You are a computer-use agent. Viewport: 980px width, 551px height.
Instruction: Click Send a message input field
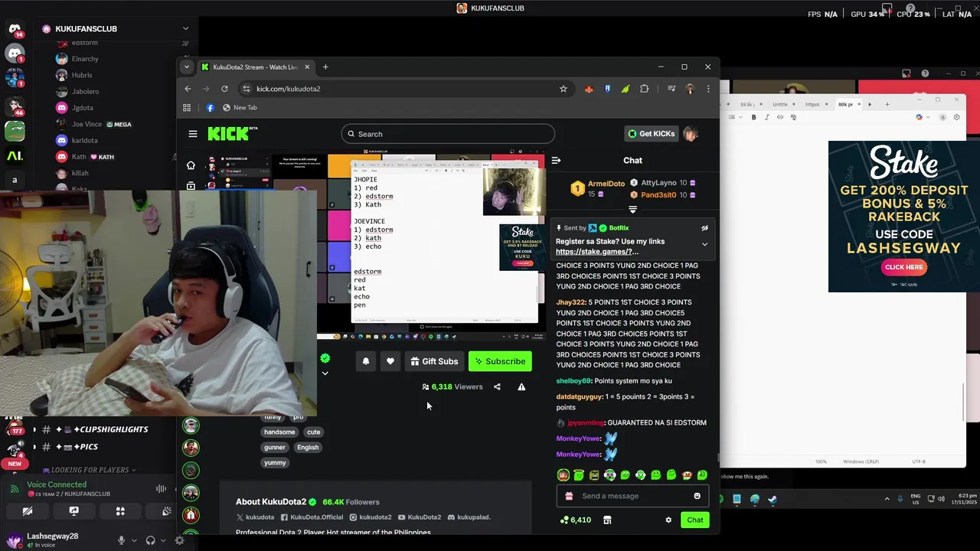click(x=632, y=496)
